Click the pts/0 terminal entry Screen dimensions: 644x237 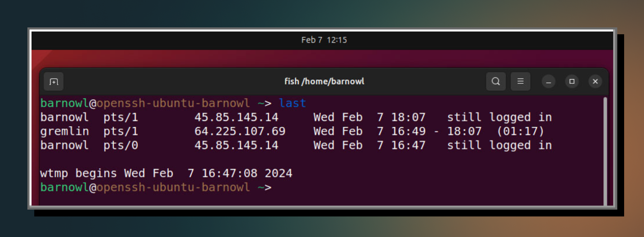pos(121,146)
